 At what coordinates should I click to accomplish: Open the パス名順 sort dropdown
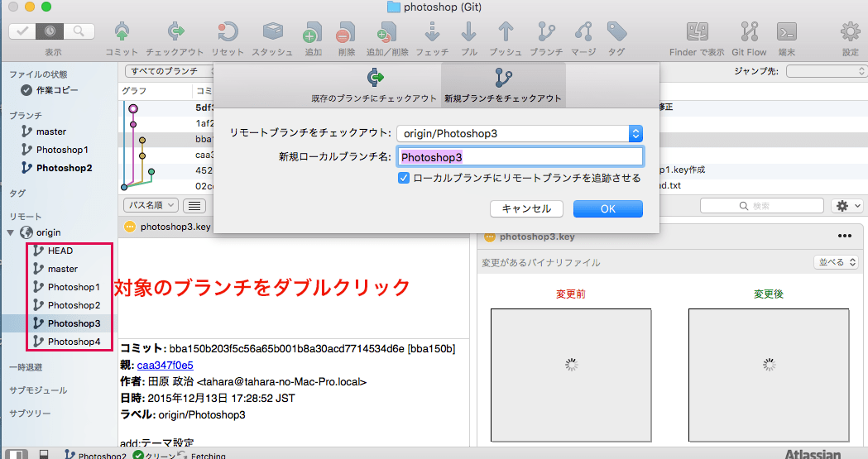[x=151, y=205]
